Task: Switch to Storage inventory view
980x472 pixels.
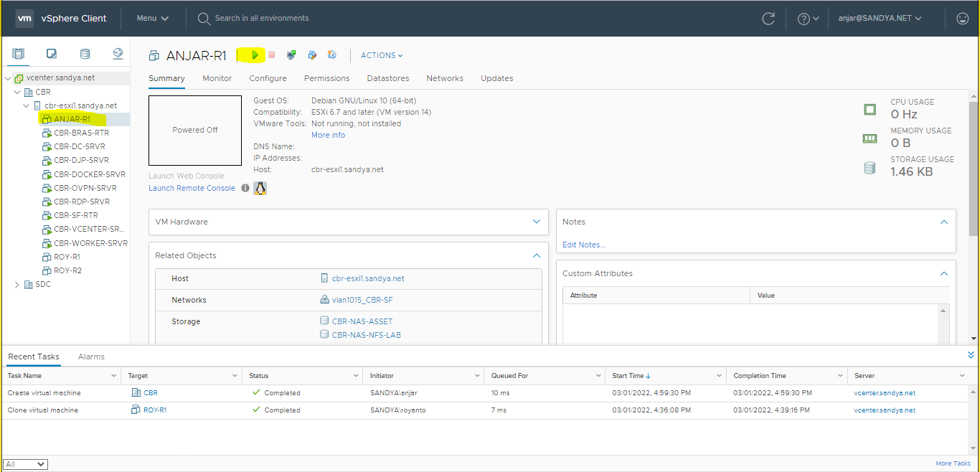Action: tap(85, 54)
